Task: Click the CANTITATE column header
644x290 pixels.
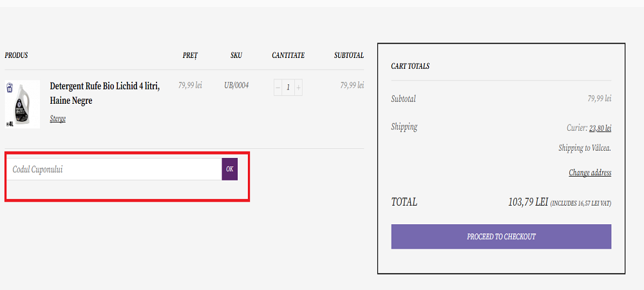Action: coord(288,55)
